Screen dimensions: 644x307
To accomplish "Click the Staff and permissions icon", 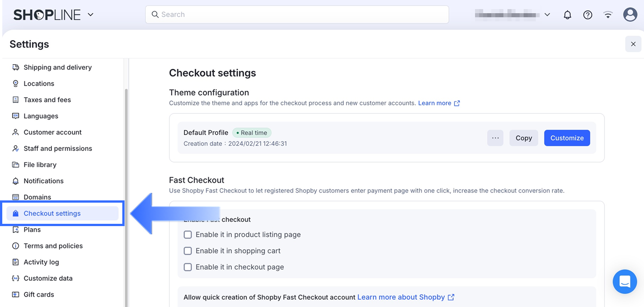I will pyautogui.click(x=15, y=149).
